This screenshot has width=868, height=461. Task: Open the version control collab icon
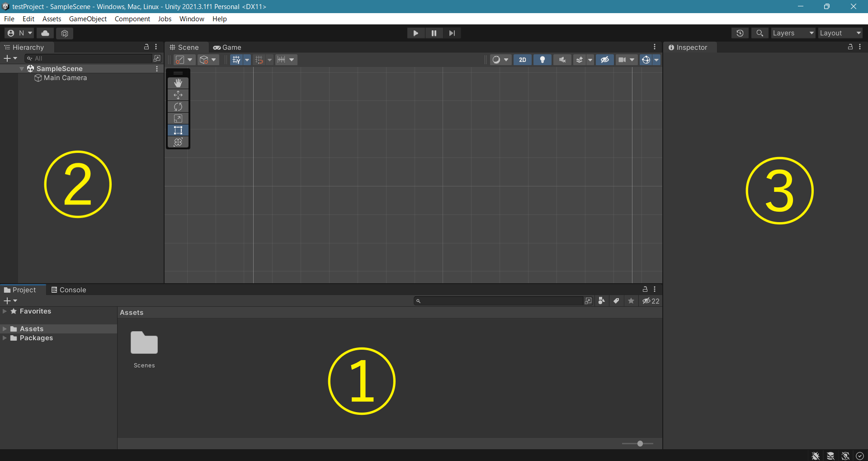[x=65, y=33]
